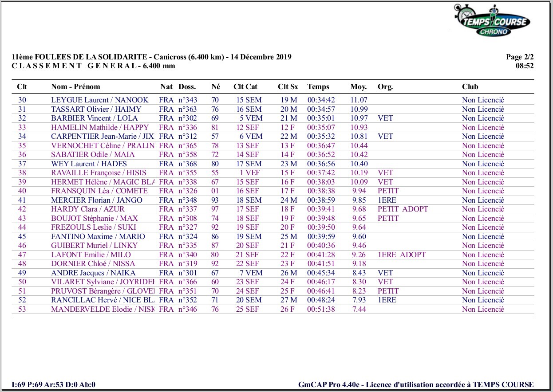Click the 08:52 timestamp
The image size is (553, 392).
click(525, 66)
